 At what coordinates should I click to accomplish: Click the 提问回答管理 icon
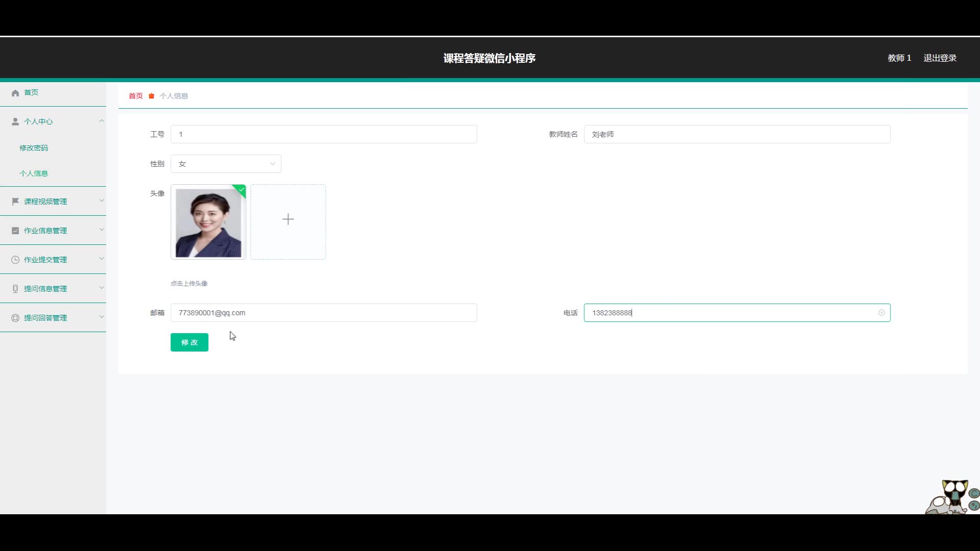15,318
